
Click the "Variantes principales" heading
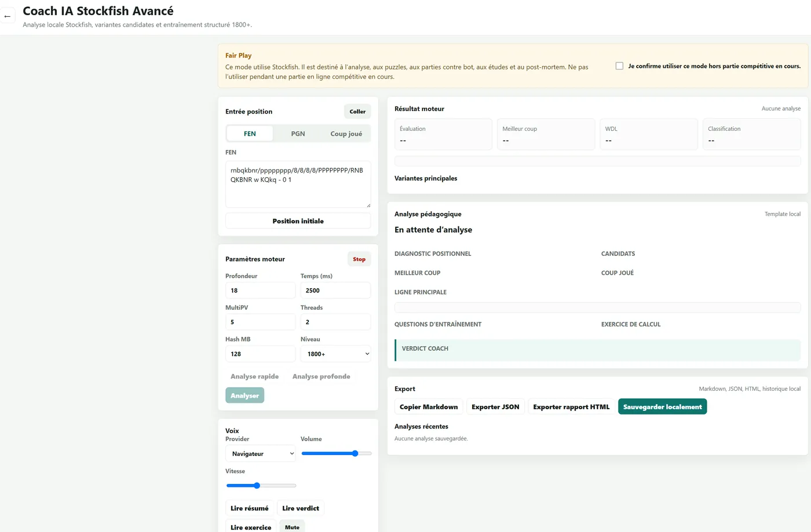pos(426,178)
